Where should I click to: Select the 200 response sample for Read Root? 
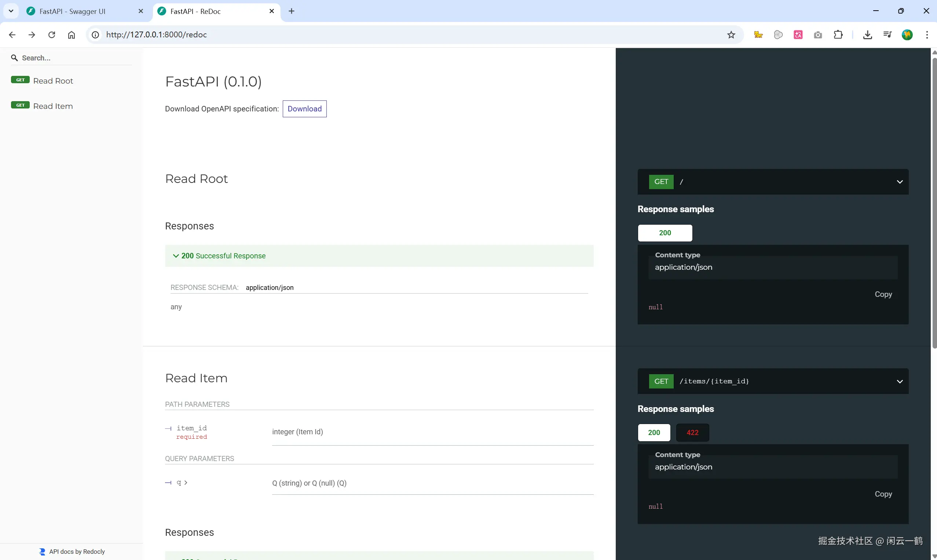tap(665, 233)
